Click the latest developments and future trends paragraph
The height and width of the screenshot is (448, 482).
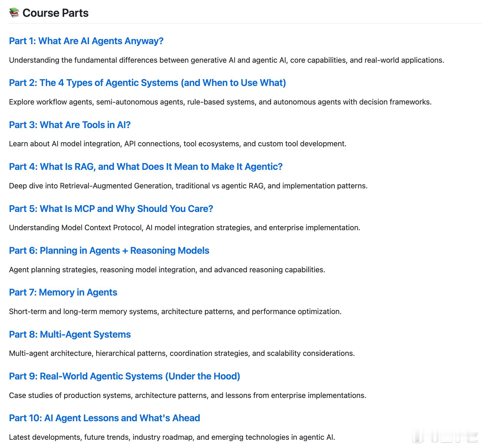[172, 437]
